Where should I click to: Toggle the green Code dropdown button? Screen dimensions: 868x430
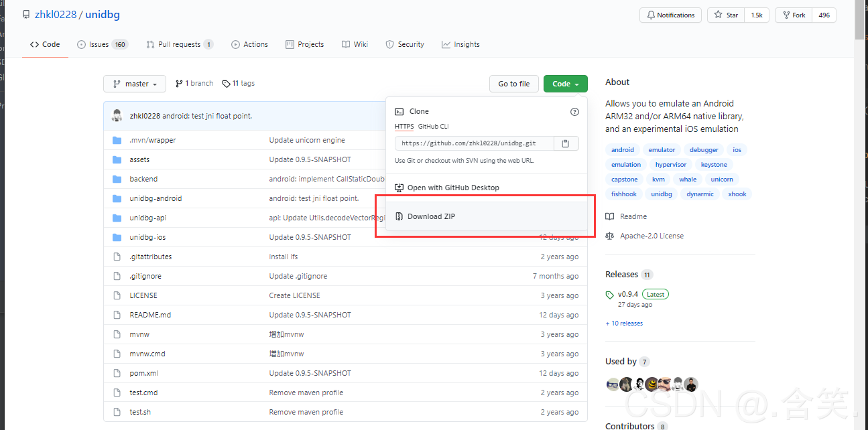(x=566, y=84)
